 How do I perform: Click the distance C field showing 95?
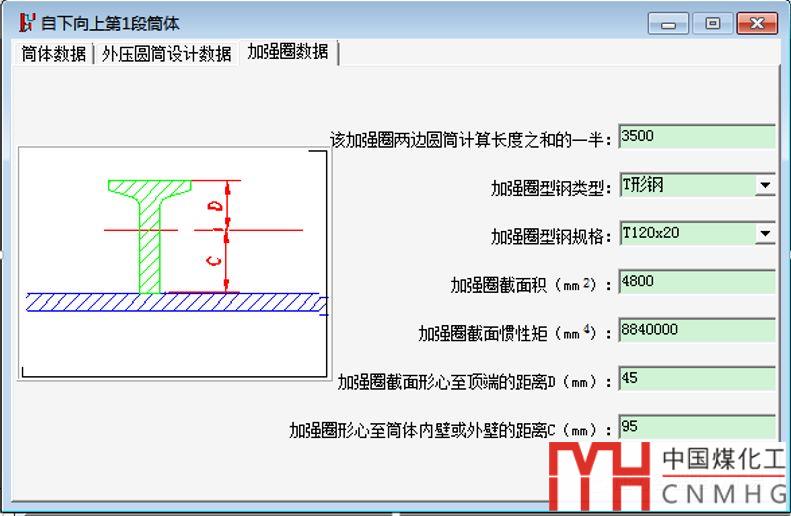[697, 427]
